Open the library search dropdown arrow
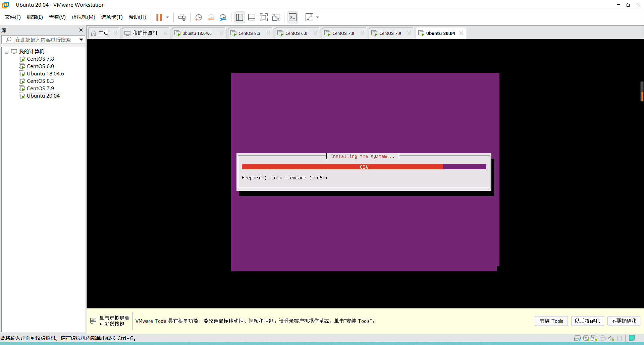The width and height of the screenshot is (644, 345). point(81,40)
